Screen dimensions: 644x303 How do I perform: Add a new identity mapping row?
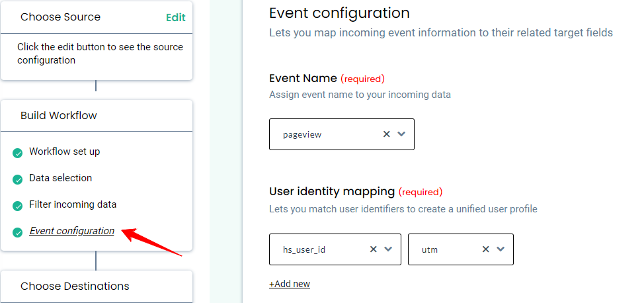(x=290, y=284)
